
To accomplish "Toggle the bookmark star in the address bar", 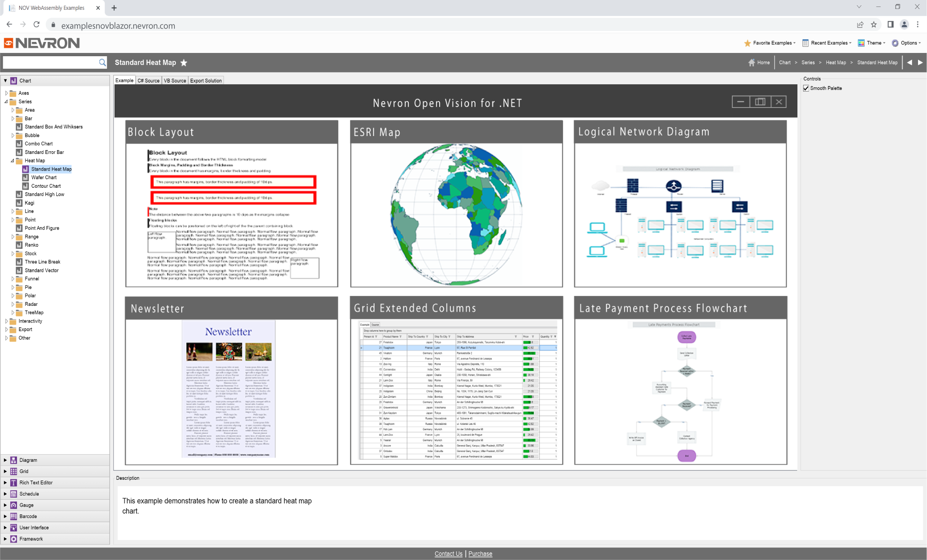I will [874, 24].
